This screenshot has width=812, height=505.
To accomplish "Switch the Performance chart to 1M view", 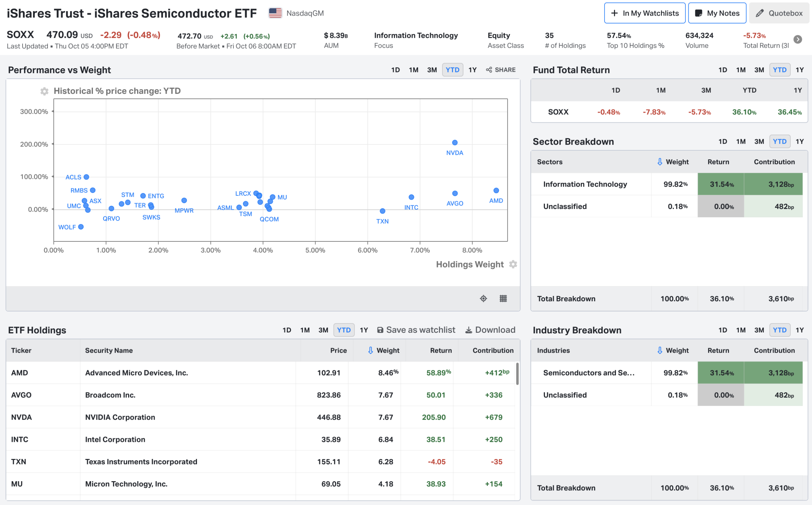I will click(414, 70).
